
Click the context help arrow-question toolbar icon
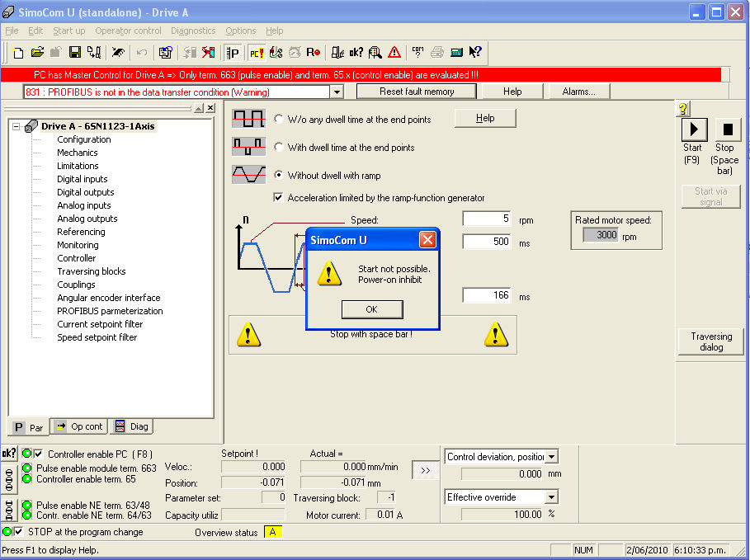coord(475,52)
